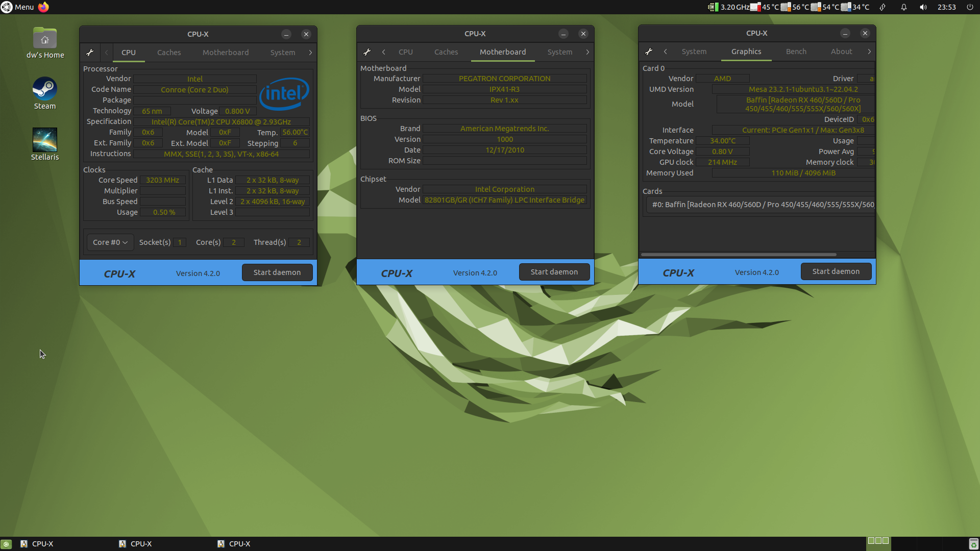
Task: Click chipset vendor Intel Corporation value
Action: point(504,189)
